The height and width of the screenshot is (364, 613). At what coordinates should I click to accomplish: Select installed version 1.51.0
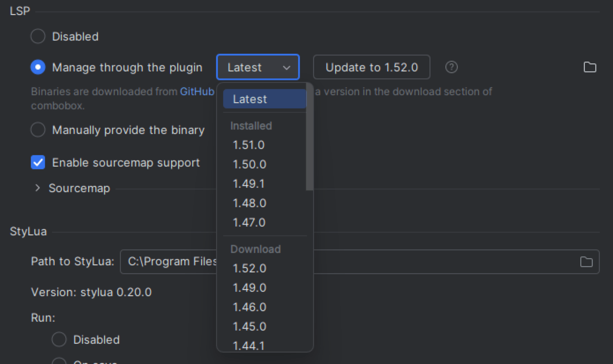(x=249, y=145)
